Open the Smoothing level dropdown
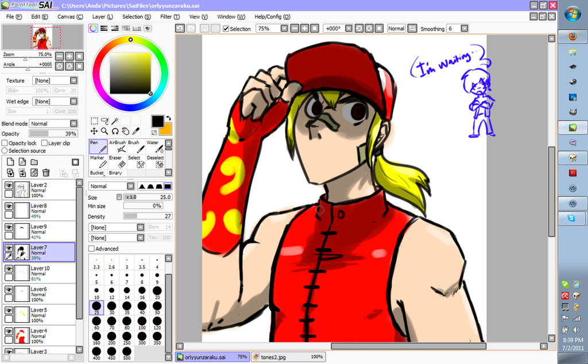The height and width of the screenshot is (364, 588). tap(457, 29)
